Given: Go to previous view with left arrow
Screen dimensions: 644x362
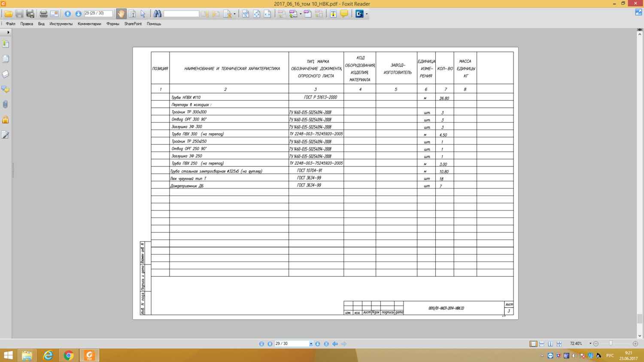Looking at the screenshot, I should [335, 344].
